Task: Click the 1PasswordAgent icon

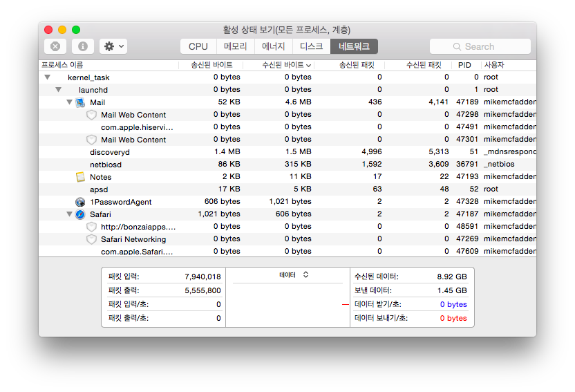Action: [80, 202]
